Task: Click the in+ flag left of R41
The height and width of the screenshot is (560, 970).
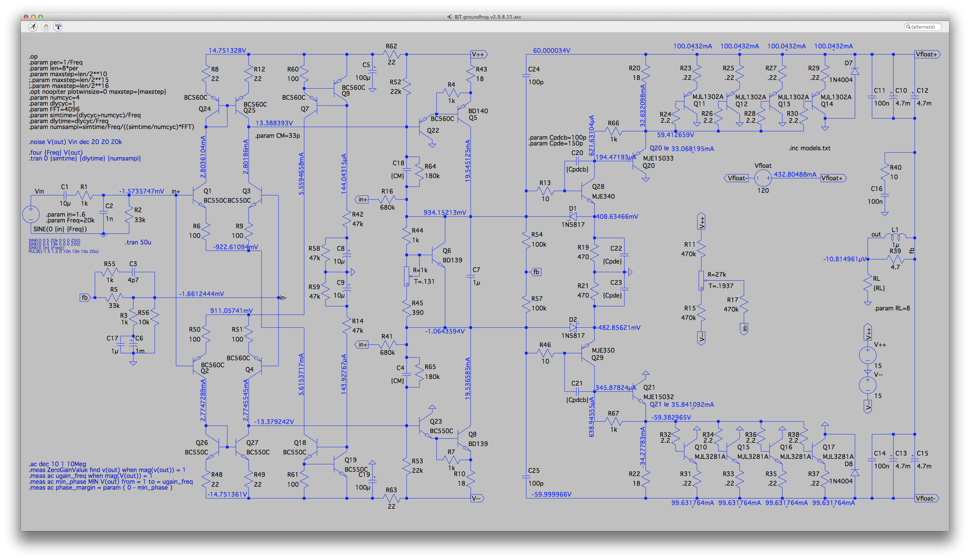Action: (361, 345)
